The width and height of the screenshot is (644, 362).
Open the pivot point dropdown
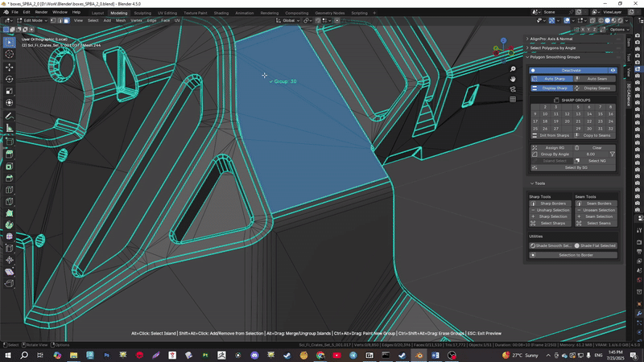(x=308, y=21)
